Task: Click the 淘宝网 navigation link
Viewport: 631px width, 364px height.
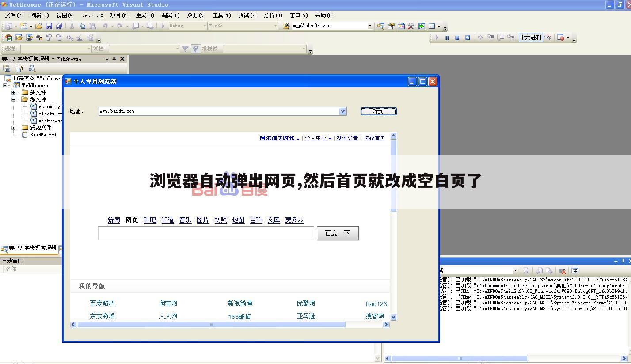Action: coord(168,303)
